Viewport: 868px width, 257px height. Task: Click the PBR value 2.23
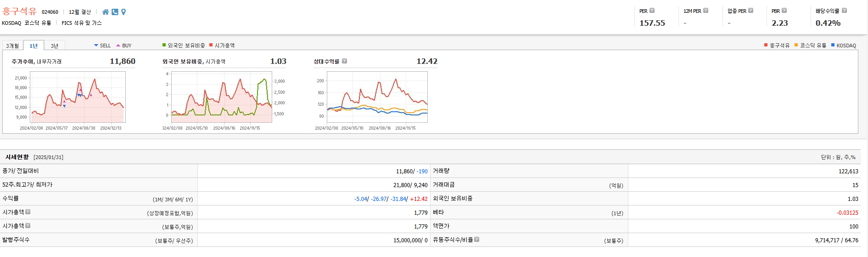779,23
